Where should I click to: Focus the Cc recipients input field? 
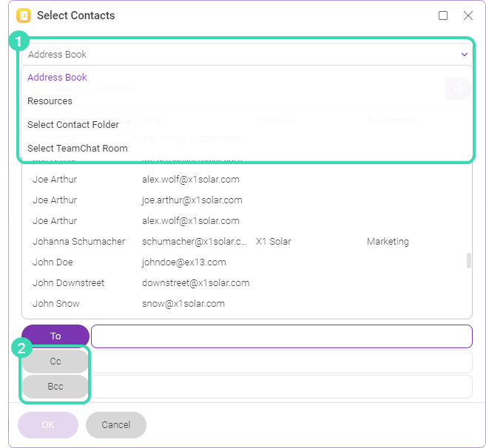(x=282, y=362)
